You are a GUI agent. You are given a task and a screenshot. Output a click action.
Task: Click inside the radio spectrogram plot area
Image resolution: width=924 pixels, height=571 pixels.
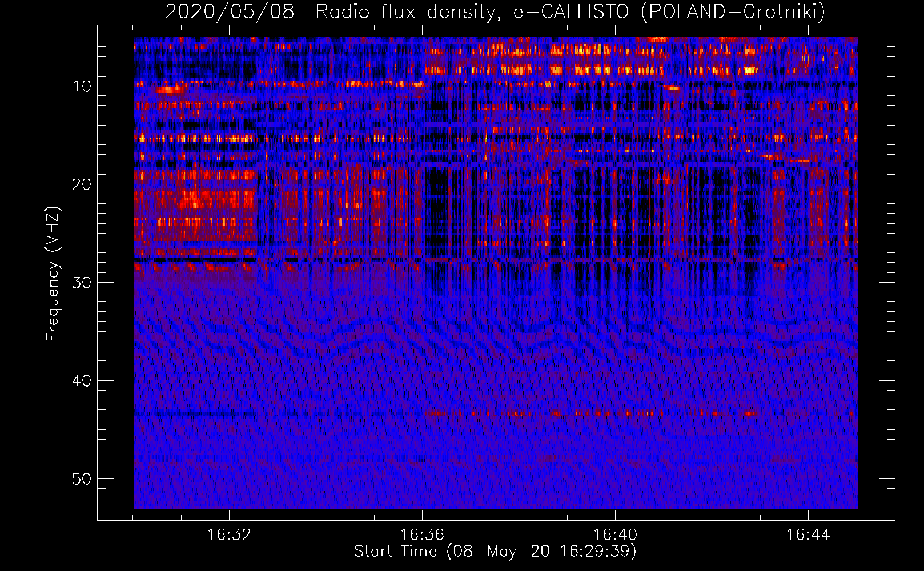click(496, 272)
